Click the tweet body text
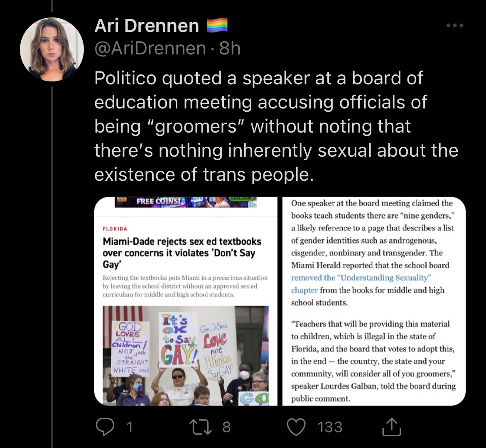Viewport: 486px width, 448px height. 276,126
